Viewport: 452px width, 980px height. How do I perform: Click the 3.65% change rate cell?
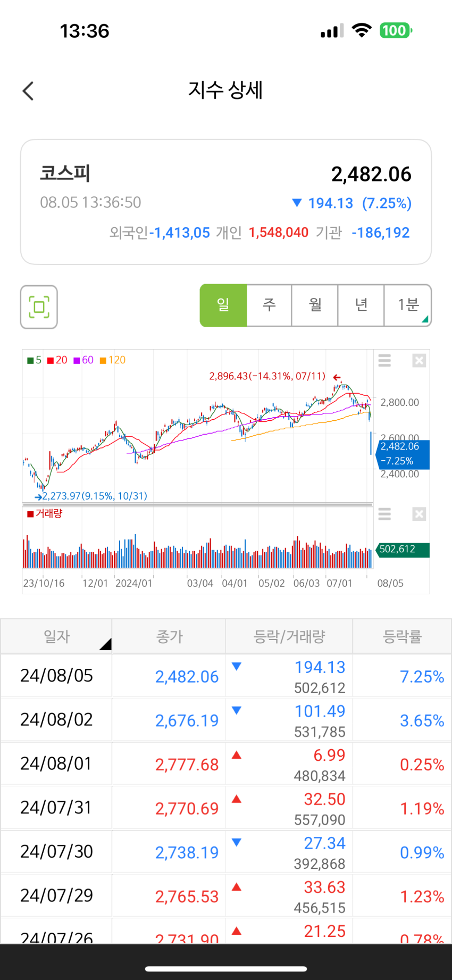pyautogui.click(x=422, y=721)
